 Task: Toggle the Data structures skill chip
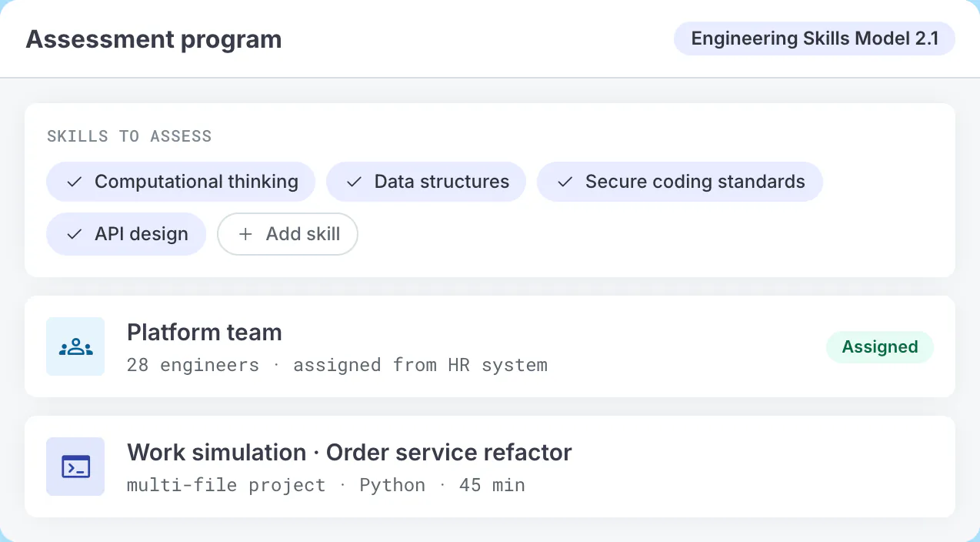(426, 182)
